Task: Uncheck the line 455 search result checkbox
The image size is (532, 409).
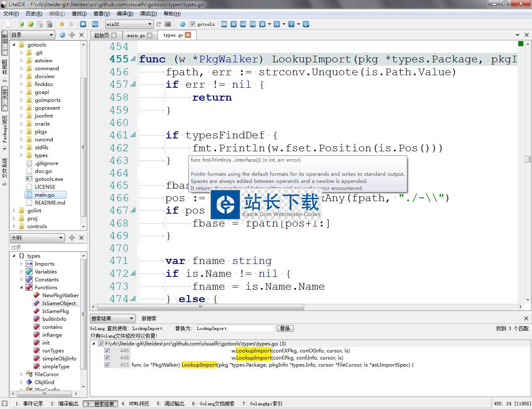Action: [x=107, y=365]
